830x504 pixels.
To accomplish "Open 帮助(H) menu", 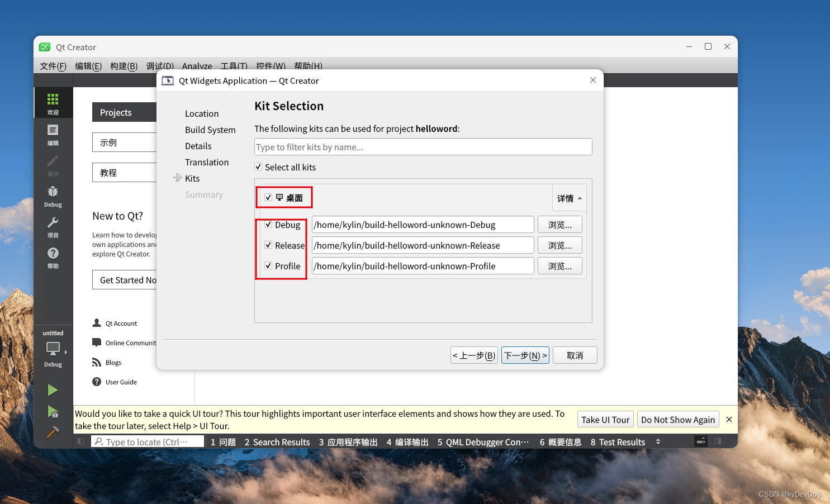I will click(308, 66).
